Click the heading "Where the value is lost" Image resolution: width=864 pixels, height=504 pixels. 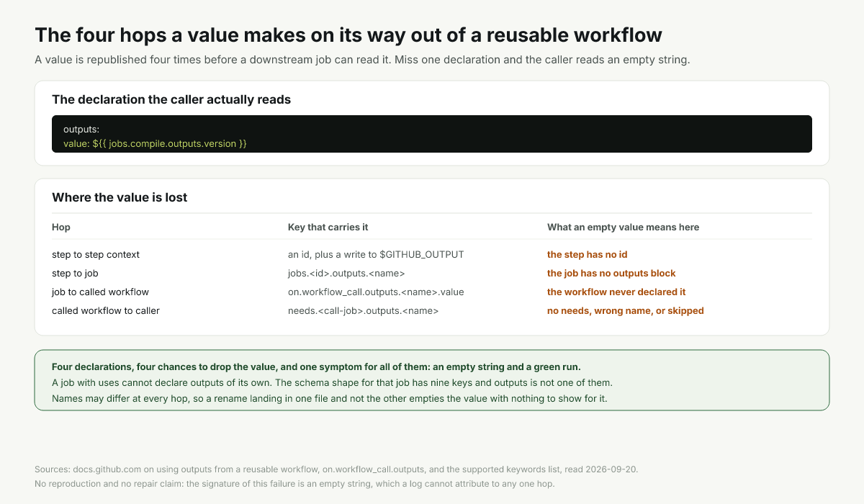(120, 197)
